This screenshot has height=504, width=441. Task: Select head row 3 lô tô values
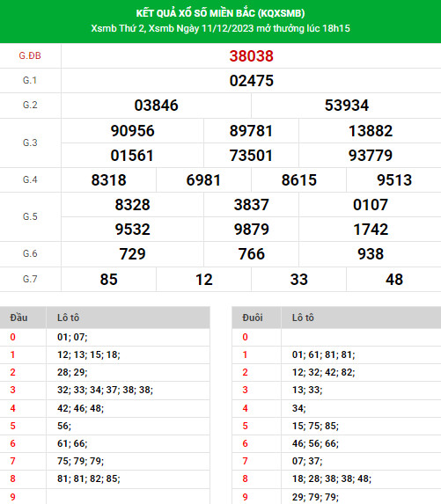pos(105,390)
